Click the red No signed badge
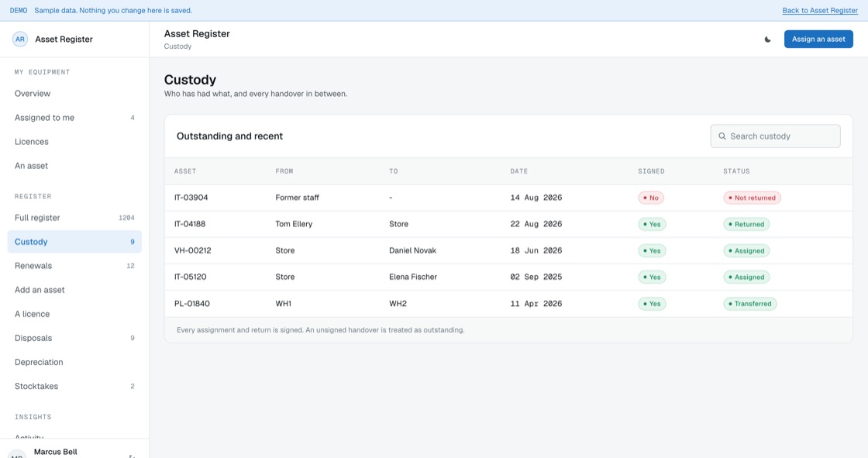The image size is (868, 458). point(651,198)
